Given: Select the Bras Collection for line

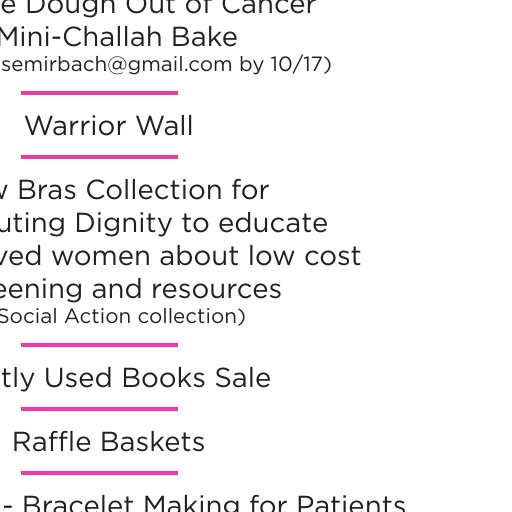Looking at the screenshot, I should (134, 190).
